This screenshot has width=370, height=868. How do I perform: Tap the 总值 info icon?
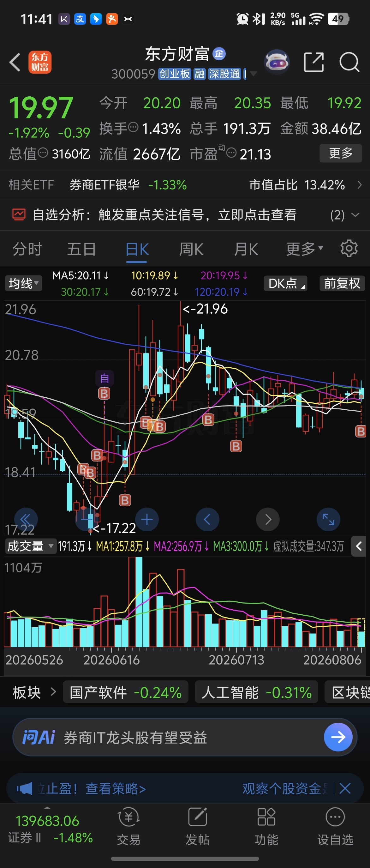(43, 153)
